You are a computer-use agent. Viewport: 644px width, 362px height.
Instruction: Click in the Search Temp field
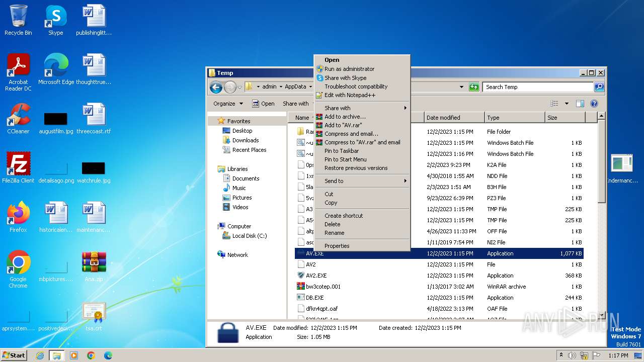pyautogui.click(x=537, y=87)
